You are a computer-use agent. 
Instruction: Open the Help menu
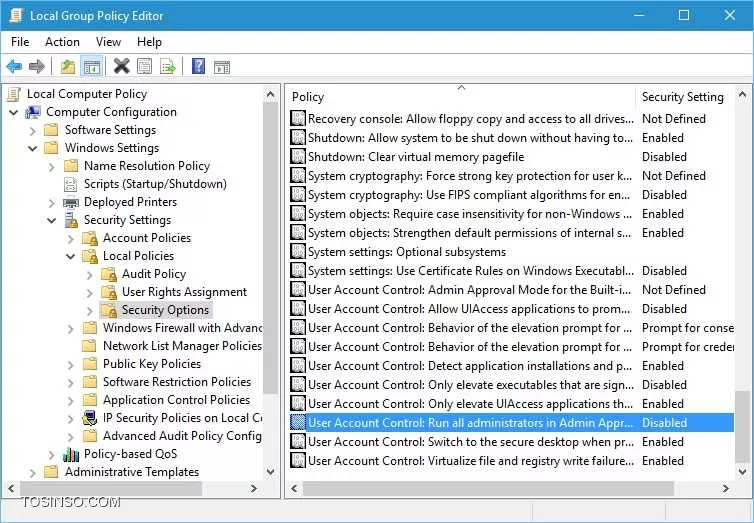149,42
